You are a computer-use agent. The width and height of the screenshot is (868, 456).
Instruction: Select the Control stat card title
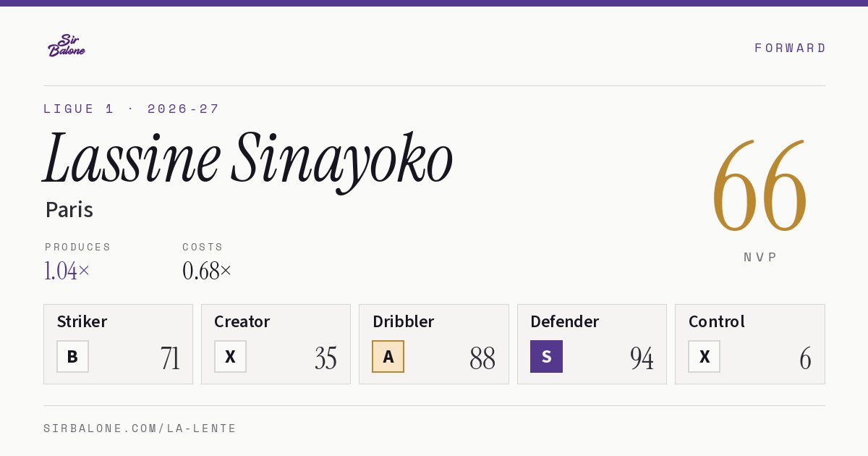click(x=717, y=321)
